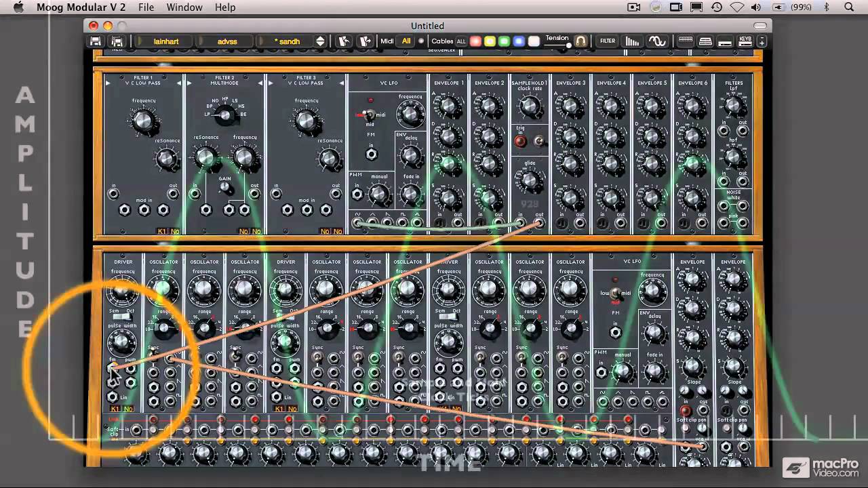
Task: Open Spotlight search in menu bar
Action: tap(849, 7)
